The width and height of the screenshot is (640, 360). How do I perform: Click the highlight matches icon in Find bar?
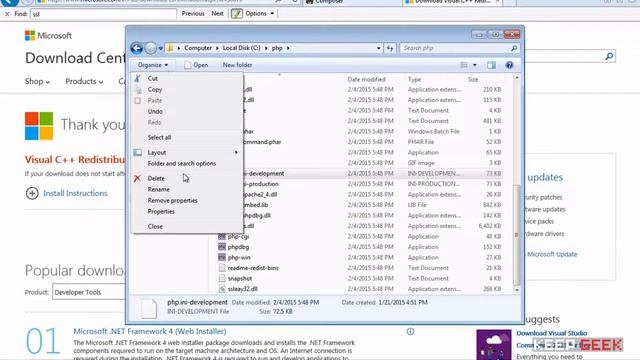tap(236, 14)
